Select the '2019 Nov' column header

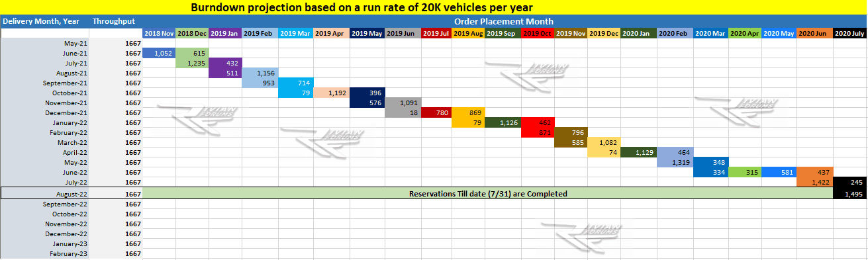pyautogui.click(x=571, y=32)
